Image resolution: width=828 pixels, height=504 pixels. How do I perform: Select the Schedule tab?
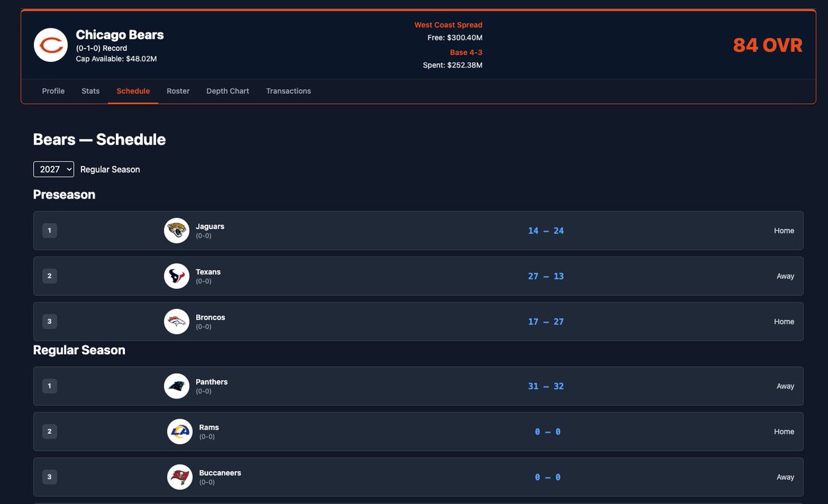click(133, 91)
